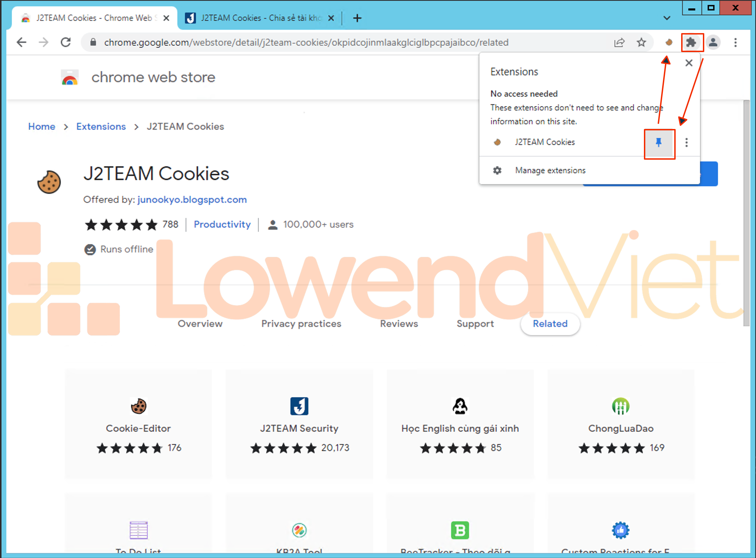Go to Home in the breadcrumb
756x558 pixels.
42,127
